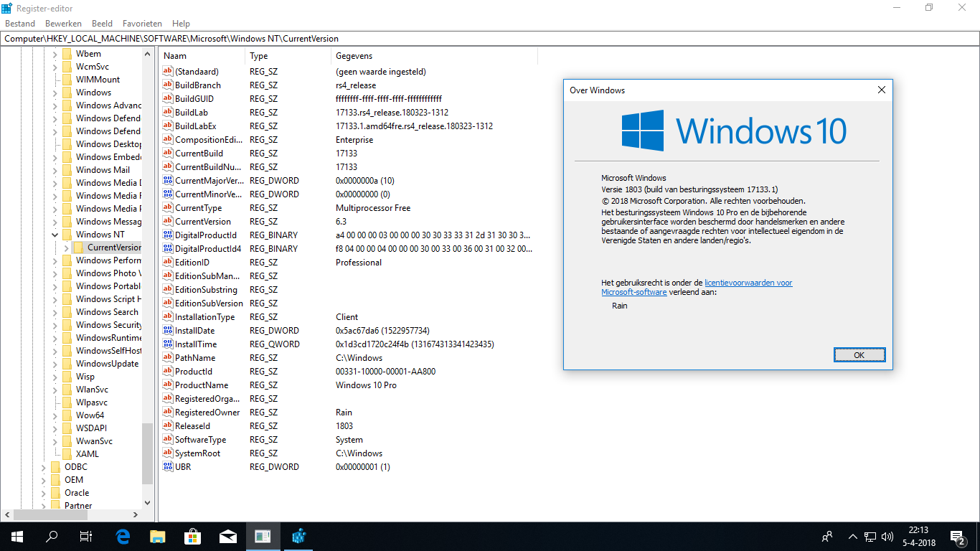Screen dimensions: 980x551
Task: Expand the WindowsUpdate key
Action: click(55, 364)
